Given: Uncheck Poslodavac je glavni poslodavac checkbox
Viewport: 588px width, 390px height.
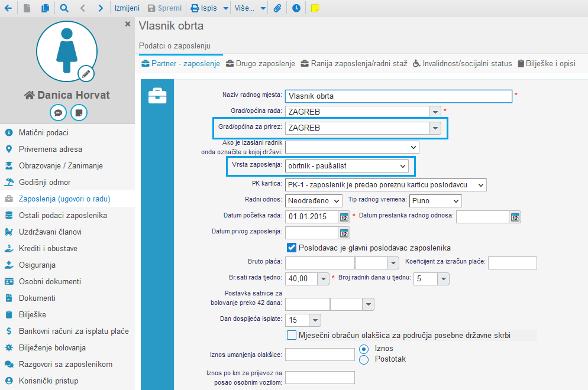Looking at the screenshot, I should click(x=291, y=248).
